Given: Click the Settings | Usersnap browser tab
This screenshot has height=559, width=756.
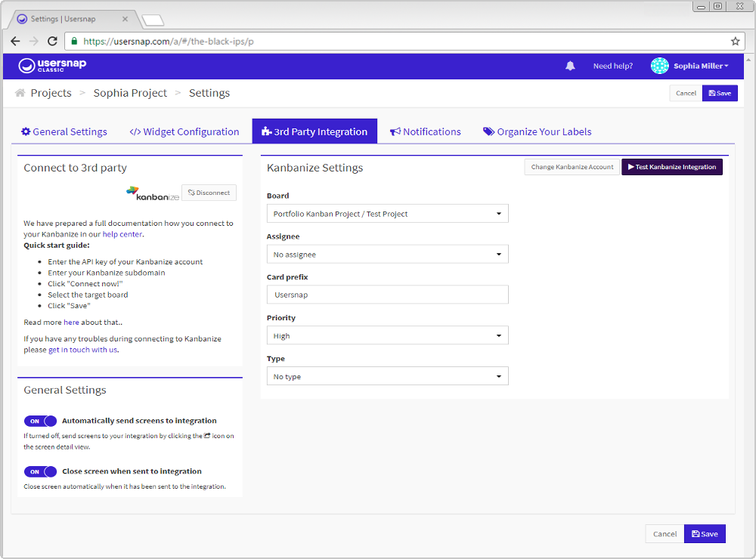Looking at the screenshot, I should [73, 20].
